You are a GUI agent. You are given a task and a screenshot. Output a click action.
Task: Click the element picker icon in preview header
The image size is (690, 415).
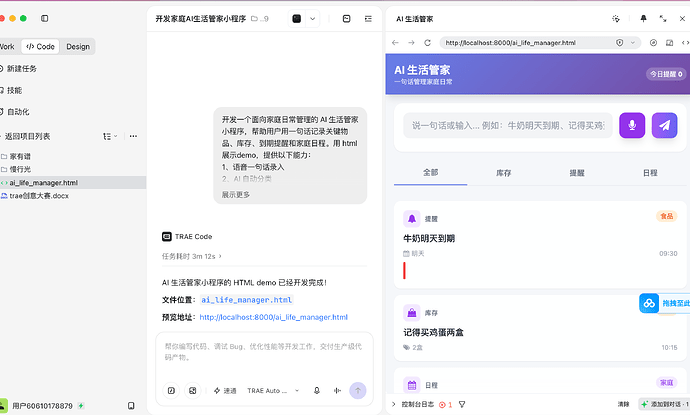(x=616, y=18)
